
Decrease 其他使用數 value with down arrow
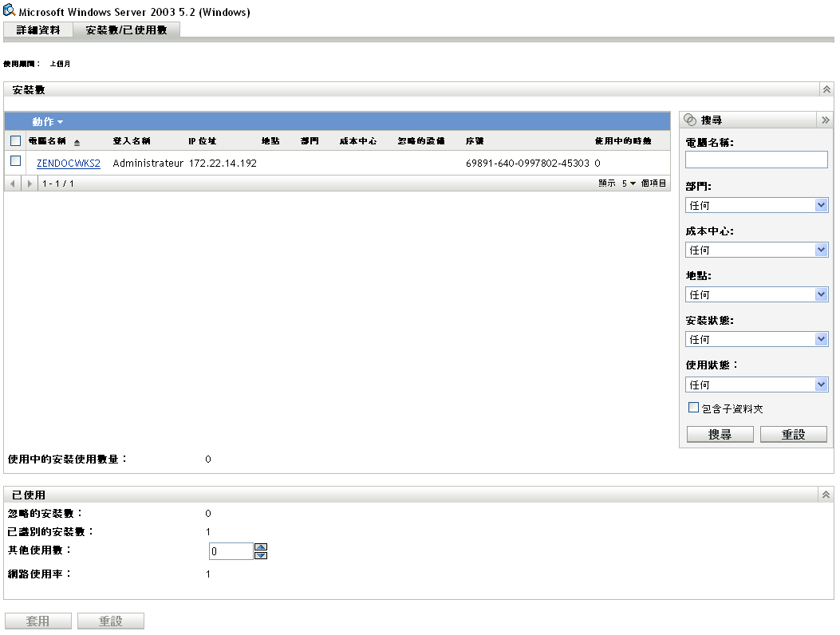click(x=261, y=555)
